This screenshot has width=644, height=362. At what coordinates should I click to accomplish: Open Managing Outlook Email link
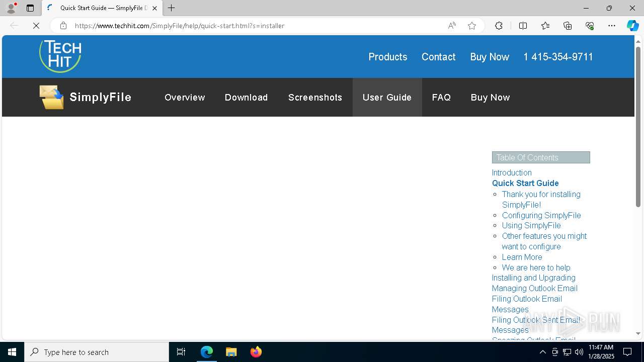click(x=535, y=288)
